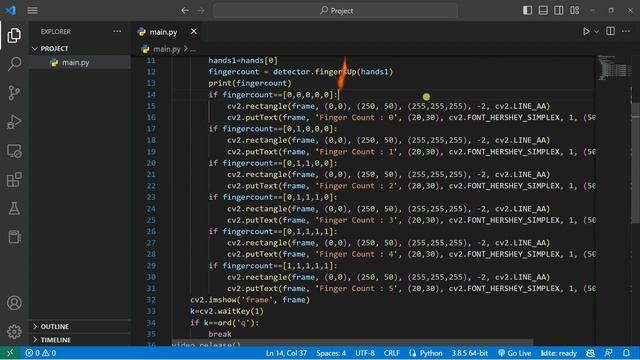Open the hamburger application menu
Screen dimensions: 640x360
[x=33, y=11]
